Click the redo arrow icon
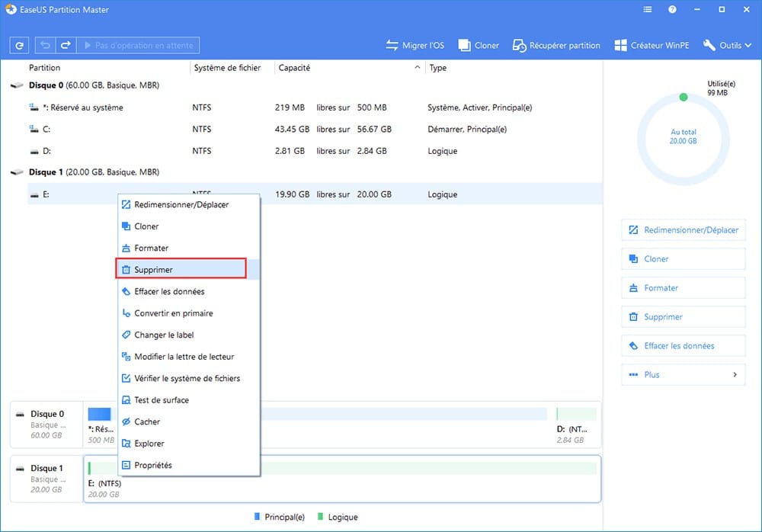 pyautogui.click(x=66, y=45)
